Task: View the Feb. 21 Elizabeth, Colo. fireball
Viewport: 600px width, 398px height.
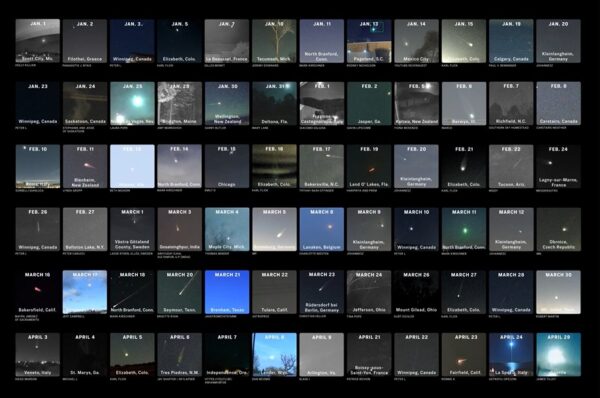Action: coord(464,166)
